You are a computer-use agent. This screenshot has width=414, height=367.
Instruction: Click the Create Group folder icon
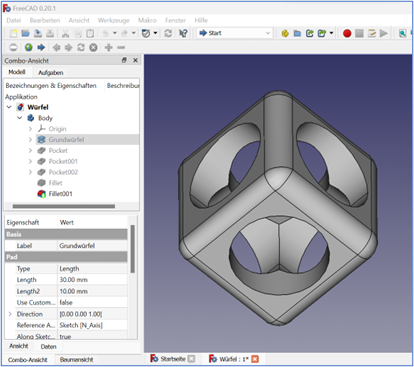coord(297,33)
